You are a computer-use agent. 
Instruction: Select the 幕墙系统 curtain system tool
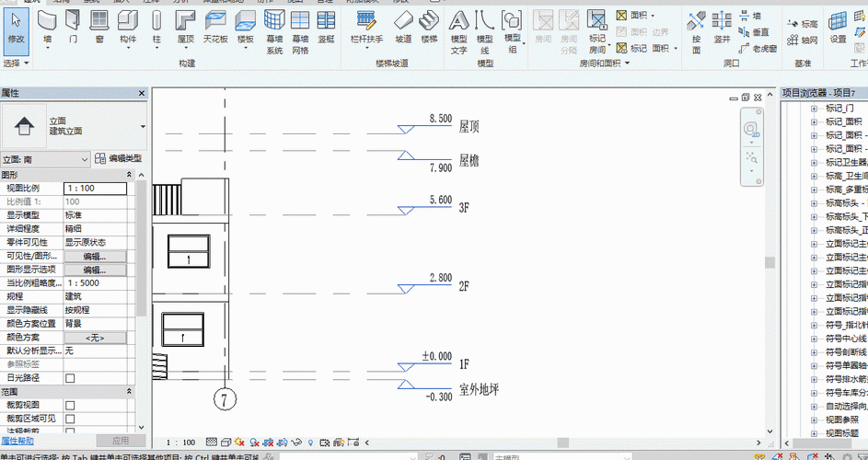(x=274, y=32)
